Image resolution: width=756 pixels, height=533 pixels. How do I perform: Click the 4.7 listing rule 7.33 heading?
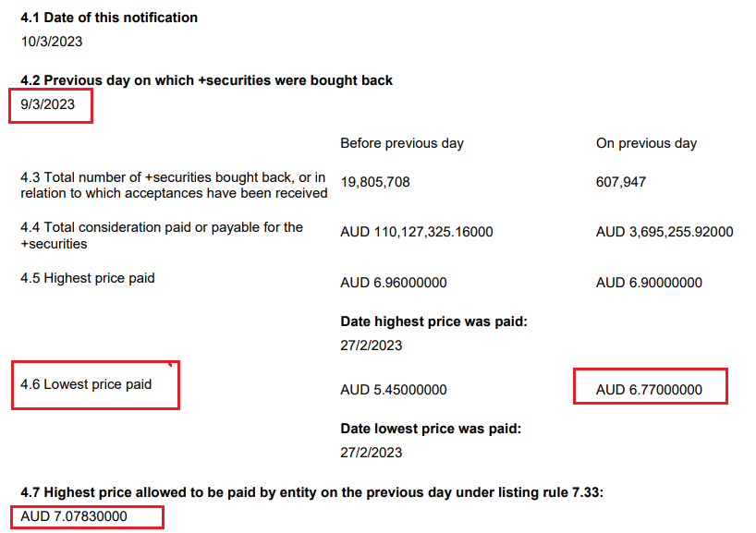[x=312, y=492]
